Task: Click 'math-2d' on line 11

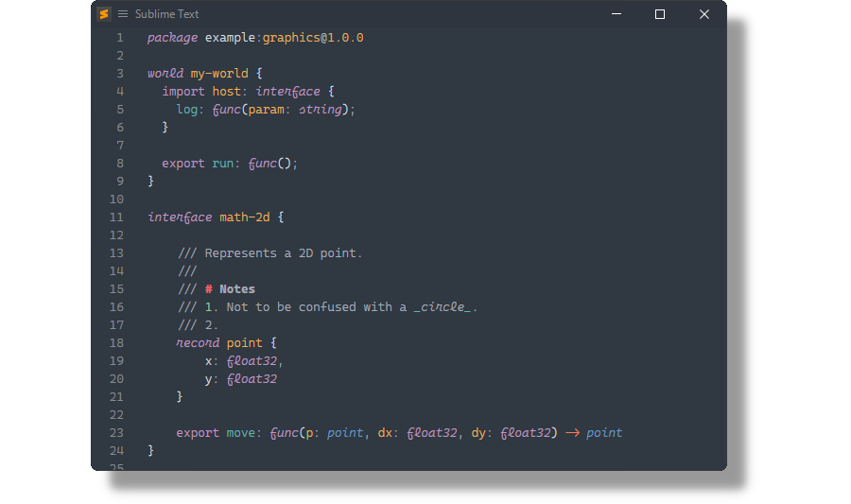Action: [x=245, y=217]
